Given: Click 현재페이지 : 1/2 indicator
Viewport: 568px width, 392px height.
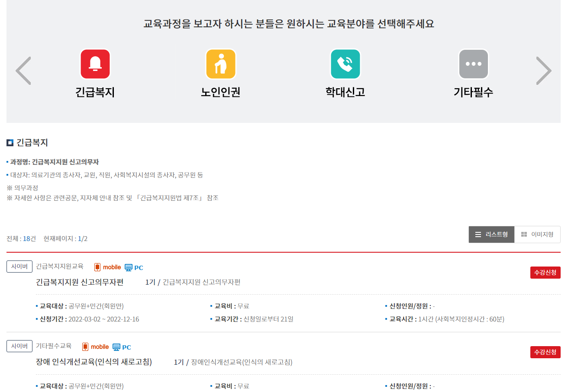Looking at the screenshot, I should (65, 239).
